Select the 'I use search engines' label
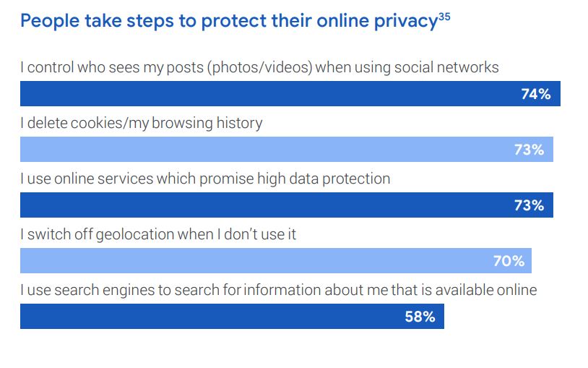 278,290
